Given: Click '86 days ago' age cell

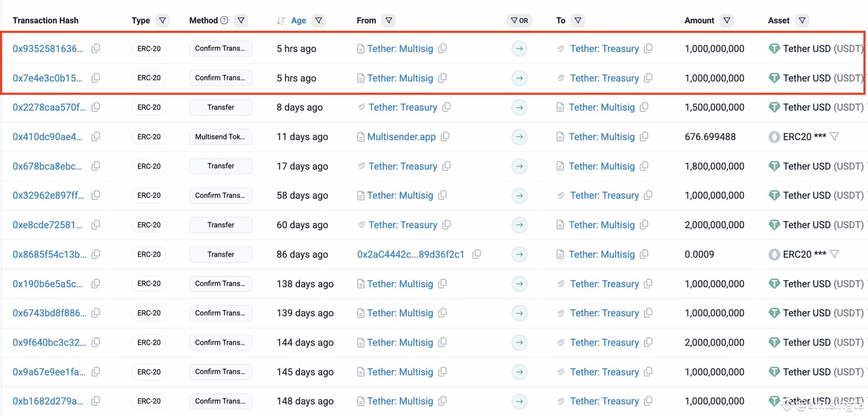Looking at the screenshot, I should (x=302, y=254).
